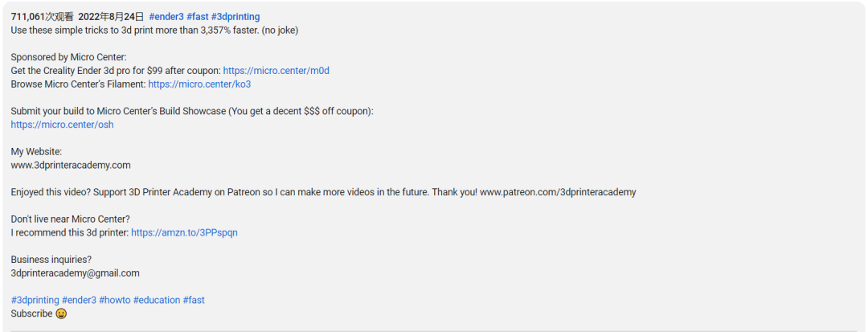Screen dimensions: 868x332
Task: Open the micro.center/m0d Ender 3 coupon link
Action: pos(276,71)
